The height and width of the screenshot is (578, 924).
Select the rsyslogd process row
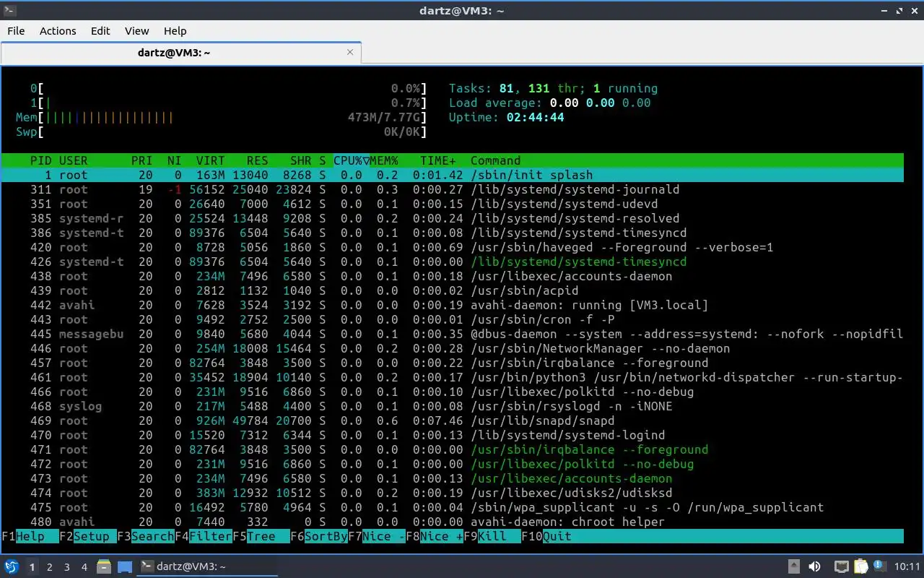(452, 406)
